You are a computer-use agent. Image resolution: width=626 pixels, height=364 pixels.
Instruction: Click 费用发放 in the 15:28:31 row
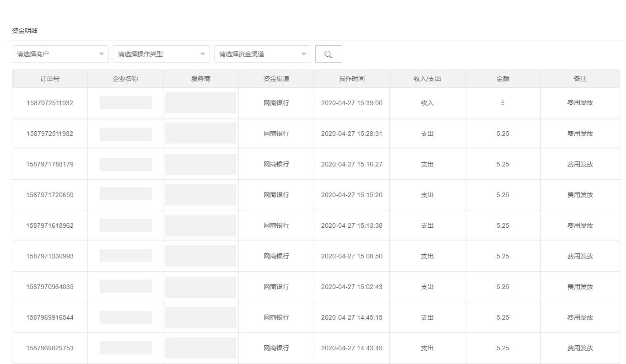[x=580, y=134]
